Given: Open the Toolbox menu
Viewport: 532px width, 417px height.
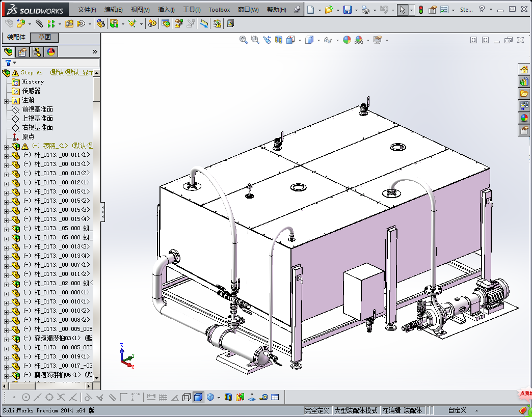Looking at the screenshot, I should click(219, 10).
